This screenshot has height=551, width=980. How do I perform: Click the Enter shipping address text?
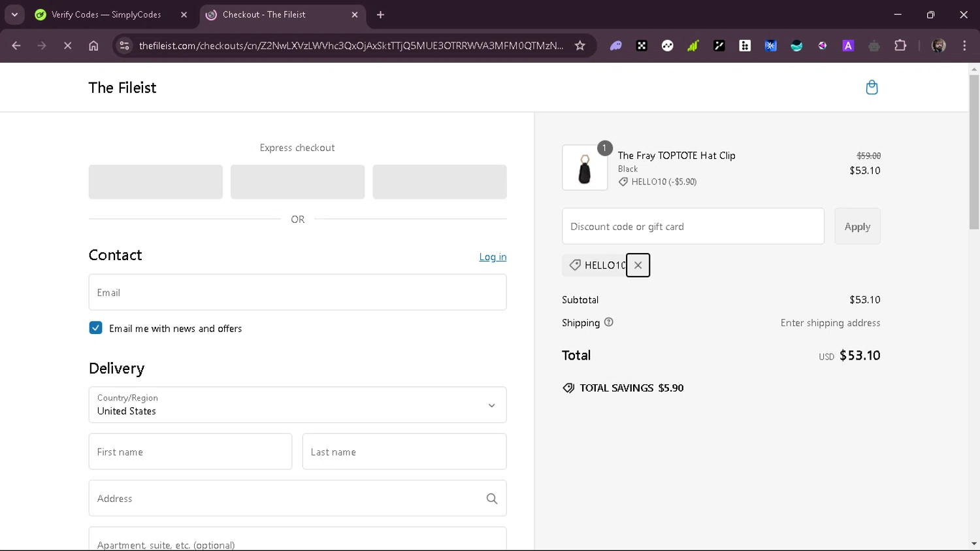pyautogui.click(x=830, y=323)
